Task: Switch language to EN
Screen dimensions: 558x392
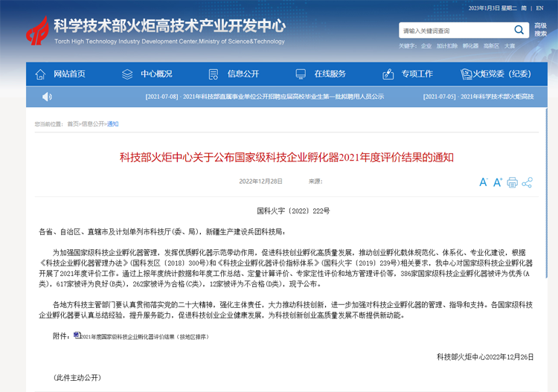Action: click(x=540, y=8)
